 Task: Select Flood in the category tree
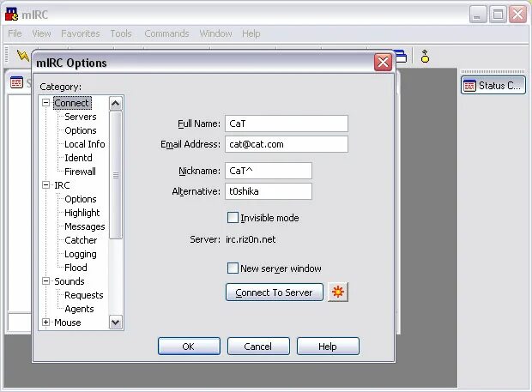point(76,268)
